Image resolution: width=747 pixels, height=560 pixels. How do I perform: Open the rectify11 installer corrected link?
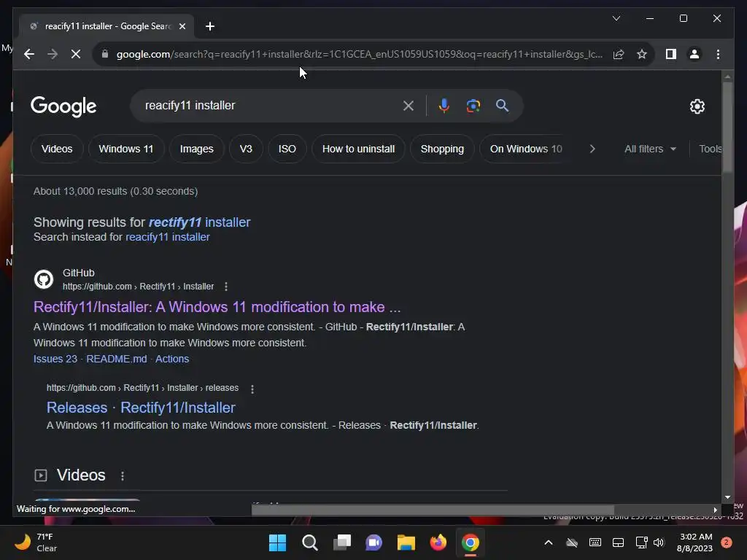click(x=199, y=222)
